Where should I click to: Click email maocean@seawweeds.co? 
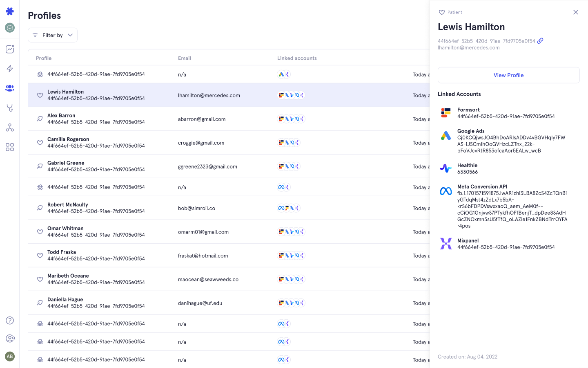[x=208, y=280]
